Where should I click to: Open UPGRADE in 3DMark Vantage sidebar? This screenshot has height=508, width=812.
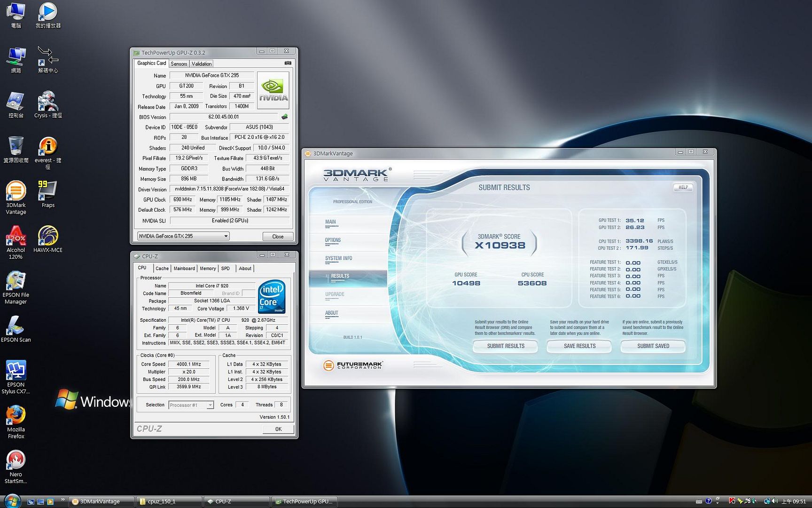[x=335, y=294]
